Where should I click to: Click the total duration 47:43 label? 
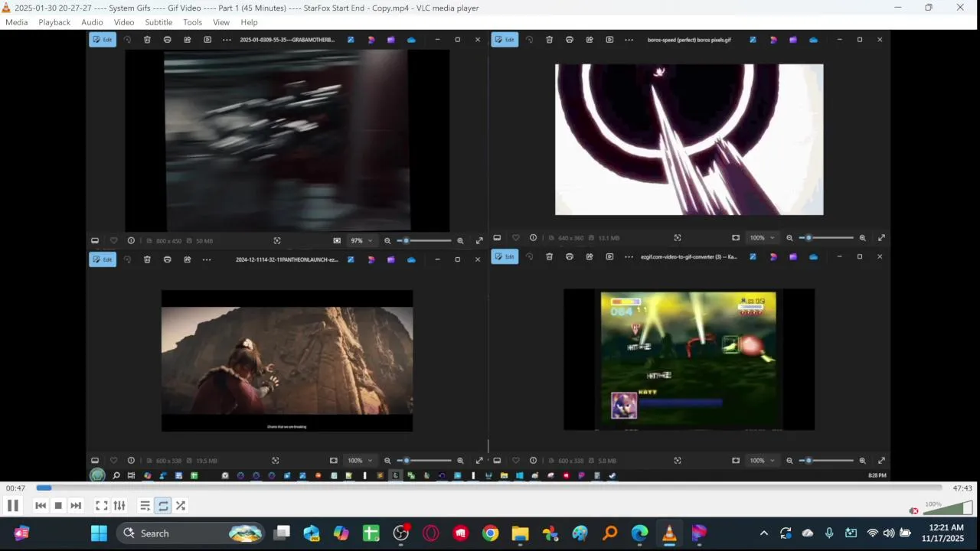962,488
